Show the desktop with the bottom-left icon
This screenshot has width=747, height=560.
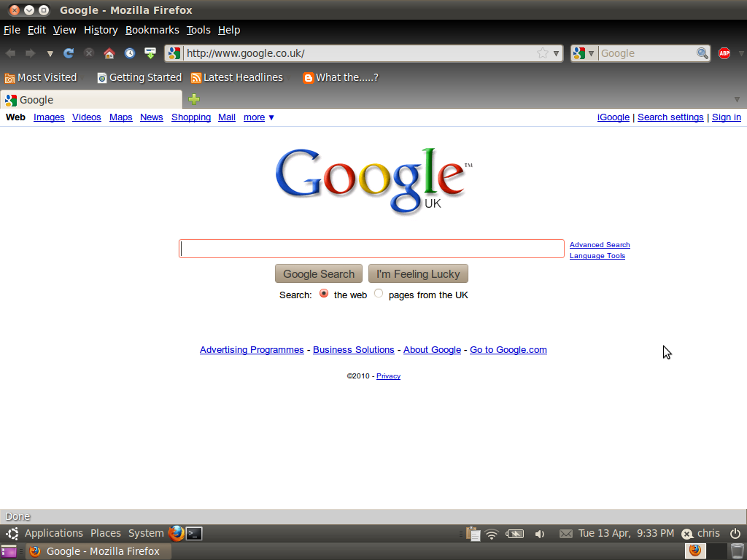click(9, 551)
